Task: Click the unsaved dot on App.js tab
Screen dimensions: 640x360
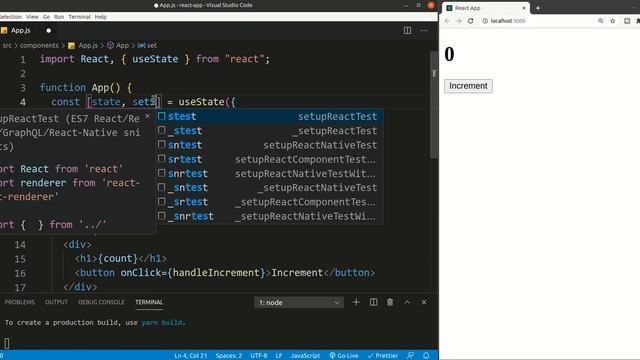Action: point(49,31)
